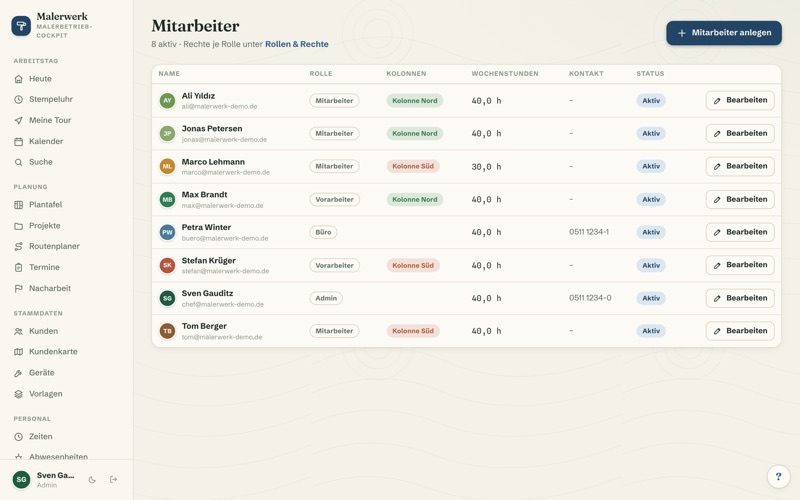Image resolution: width=800 pixels, height=500 pixels.
Task: Click the TB avatar of Tom Berger
Action: [167, 331]
